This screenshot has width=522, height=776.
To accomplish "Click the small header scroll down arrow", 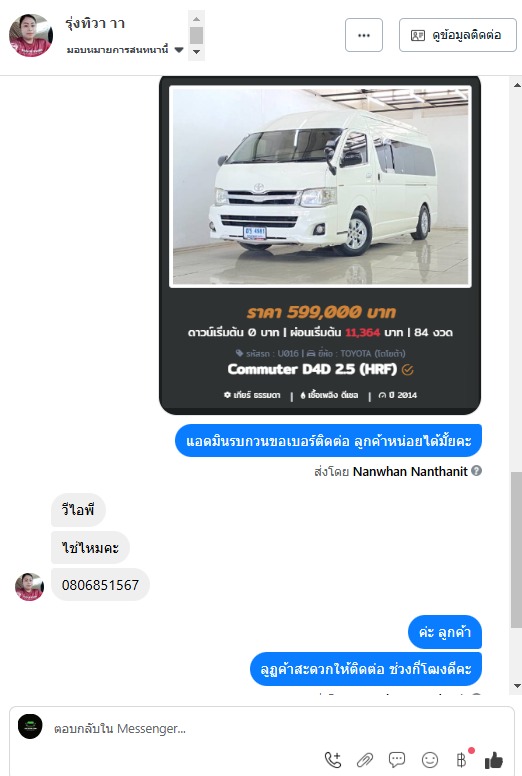I will [x=196, y=52].
